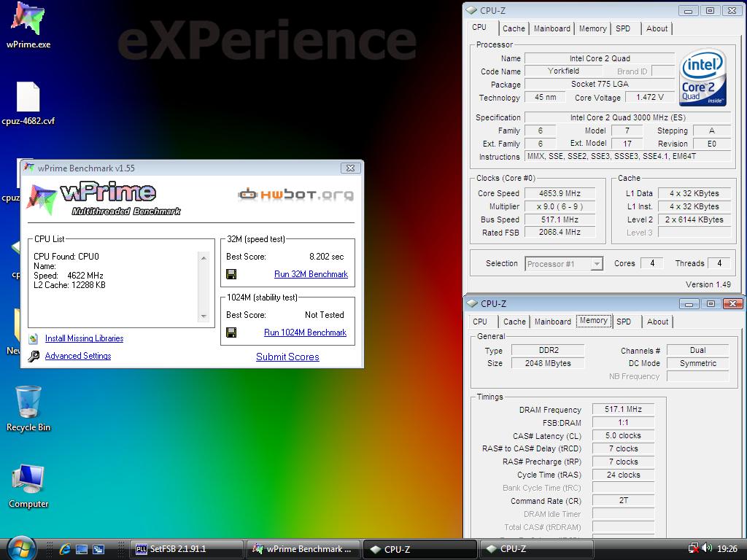Close the wPrime Benchmark window
Screen dimensions: 747x560
click(x=350, y=168)
